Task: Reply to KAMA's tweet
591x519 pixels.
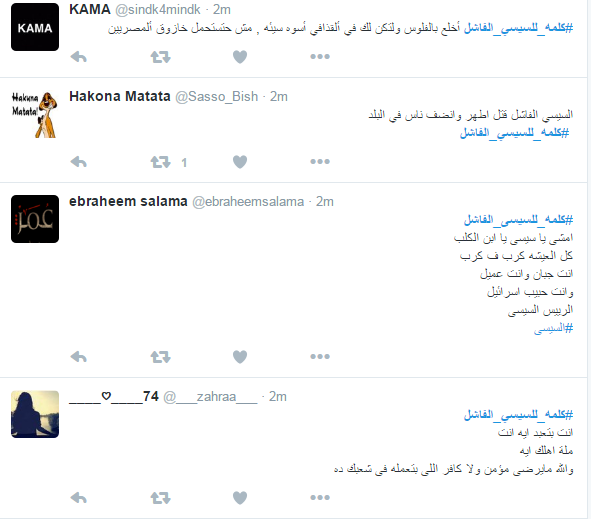Action: 78,57
